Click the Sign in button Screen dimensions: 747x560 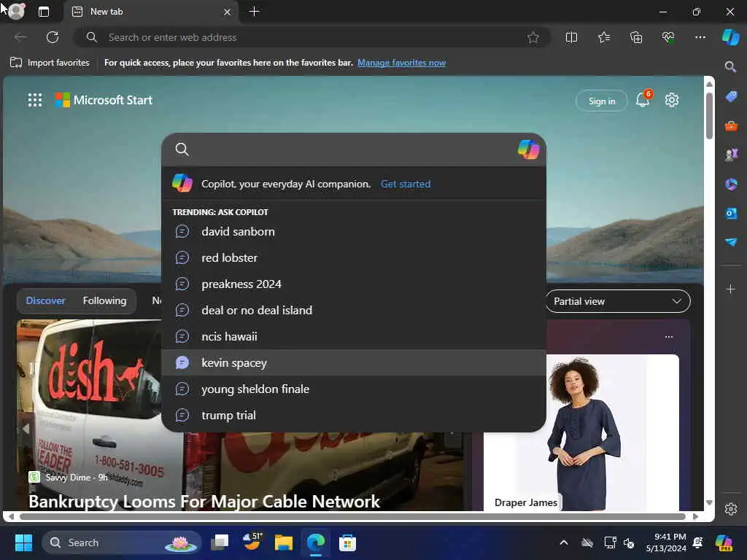602,101
